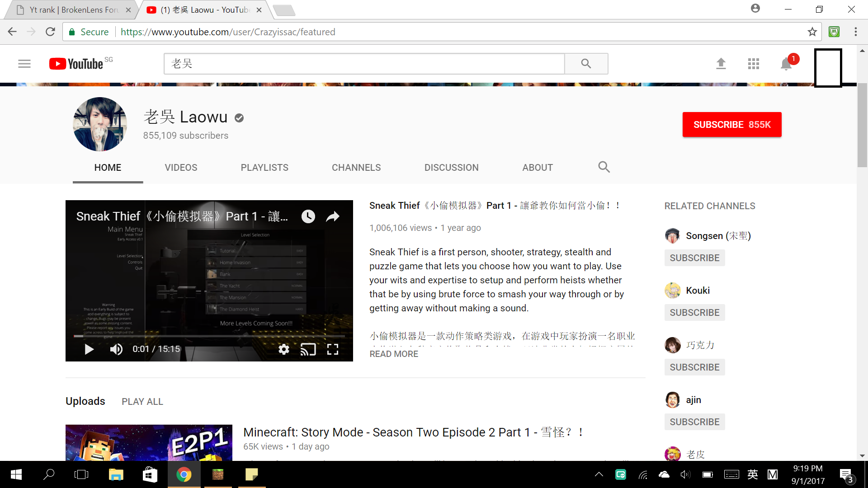
Task: Click the green browser extension icon
Action: click(x=834, y=32)
